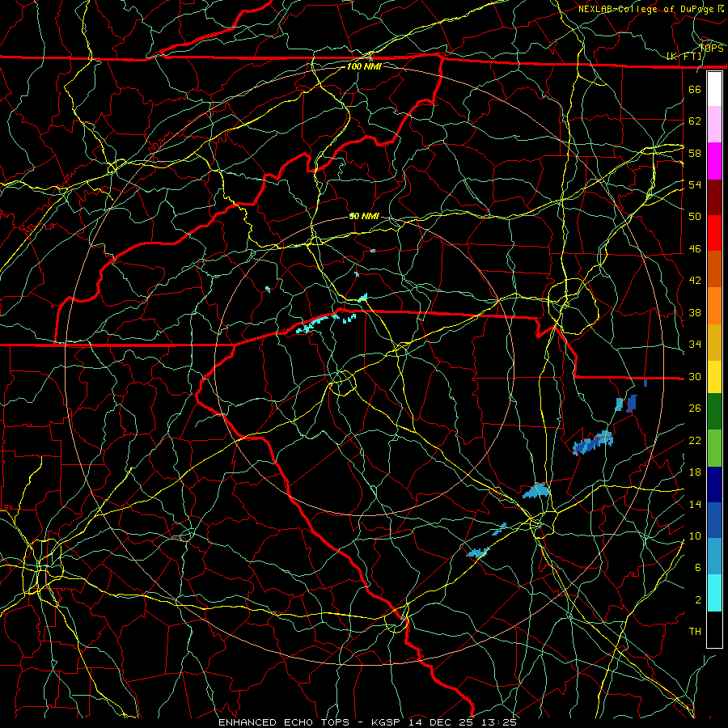This screenshot has height=728, width=728.
Task: Click the legend value label 10
Action: (695, 535)
